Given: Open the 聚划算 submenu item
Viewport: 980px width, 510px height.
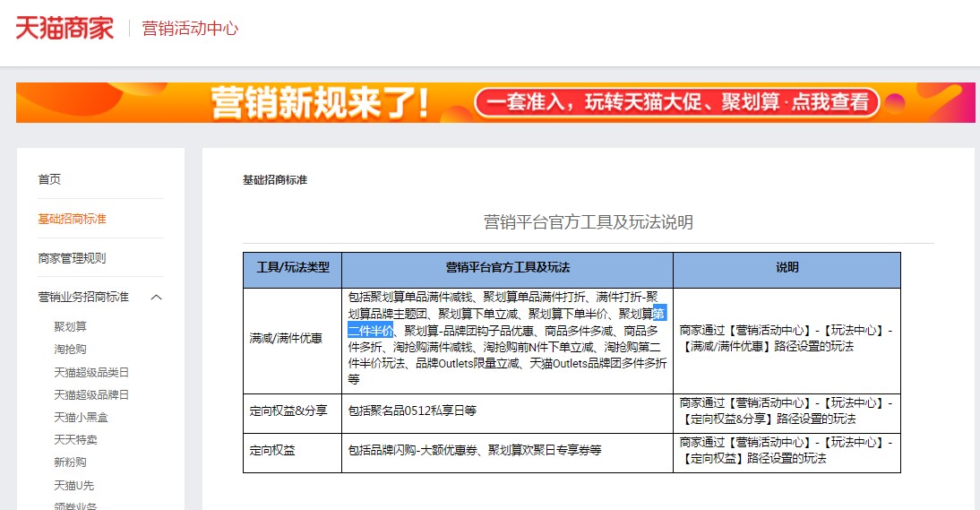Looking at the screenshot, I should click(x=70, y=326).
